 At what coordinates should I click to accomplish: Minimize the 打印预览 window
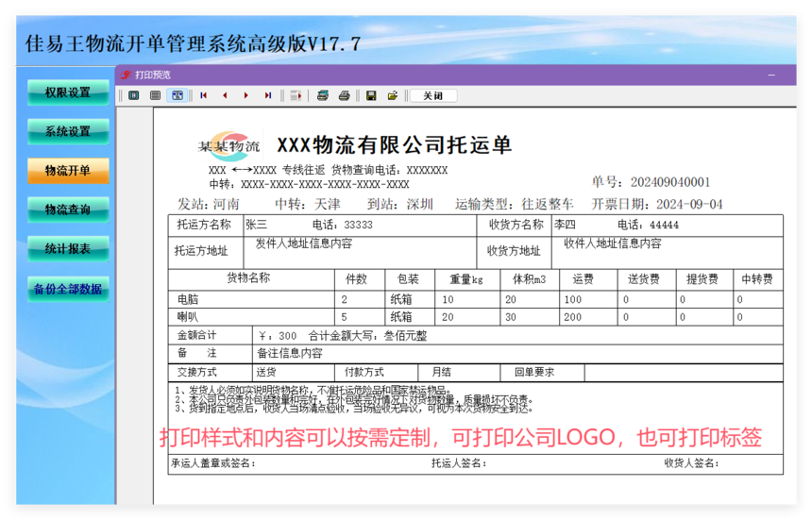pos(771,75)
